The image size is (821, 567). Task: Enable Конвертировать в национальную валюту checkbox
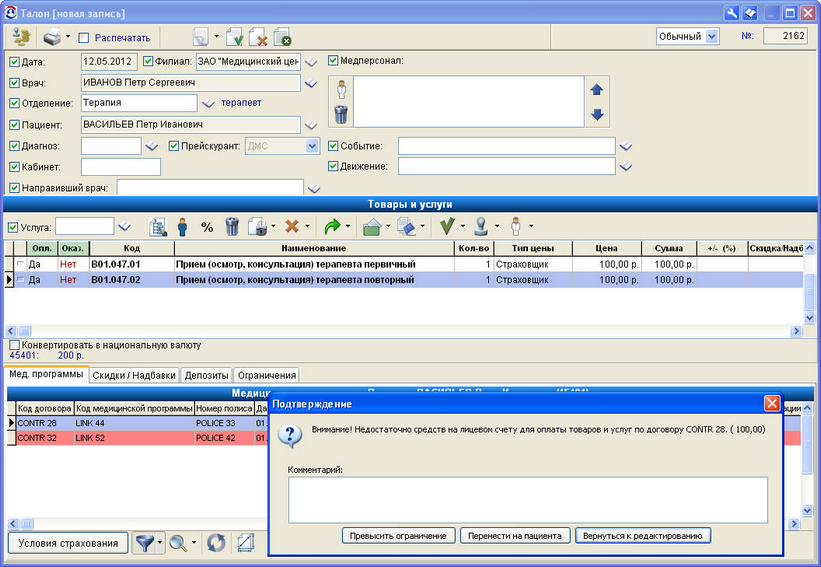15,345
